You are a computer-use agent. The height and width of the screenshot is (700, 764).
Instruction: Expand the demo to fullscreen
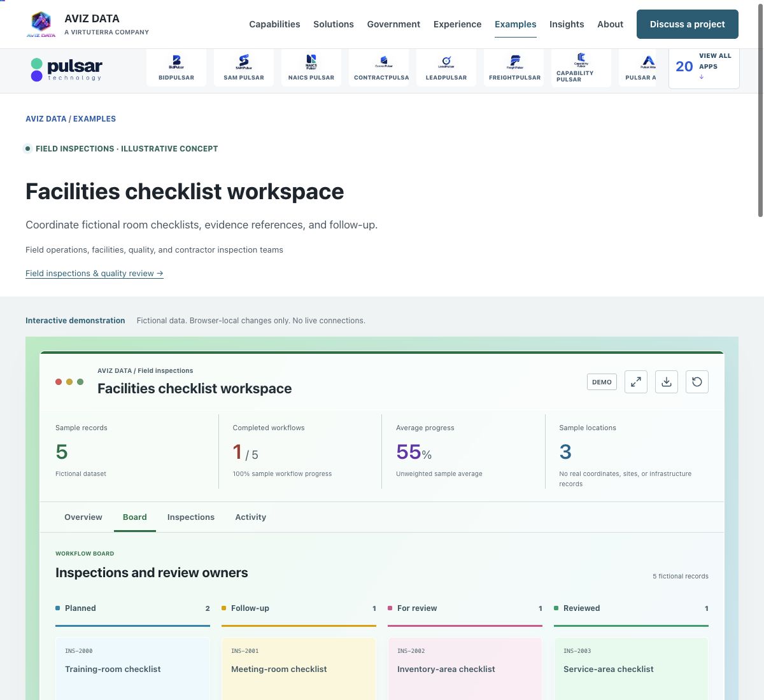[x=636, y=382]
